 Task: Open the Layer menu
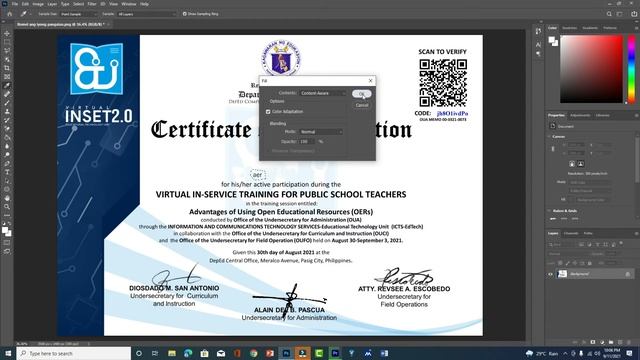pyautogui.click(x=52, y=4)
